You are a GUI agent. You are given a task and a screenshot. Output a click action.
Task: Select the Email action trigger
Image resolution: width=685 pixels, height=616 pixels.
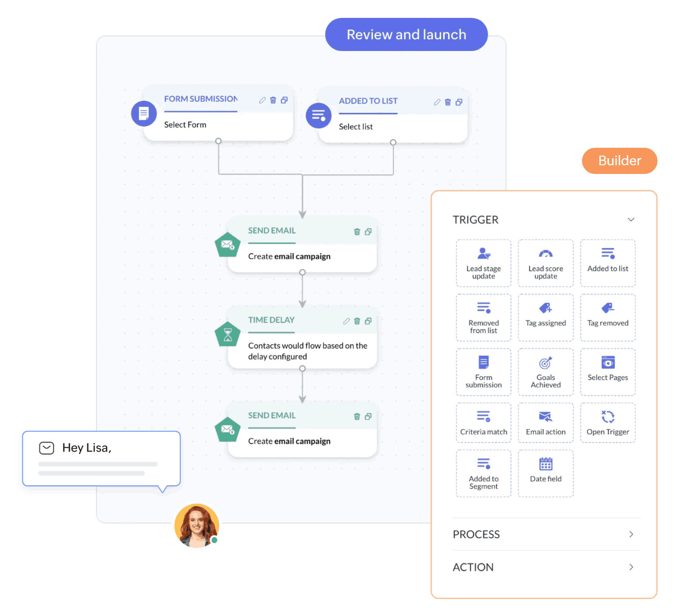tap(546, 423)
